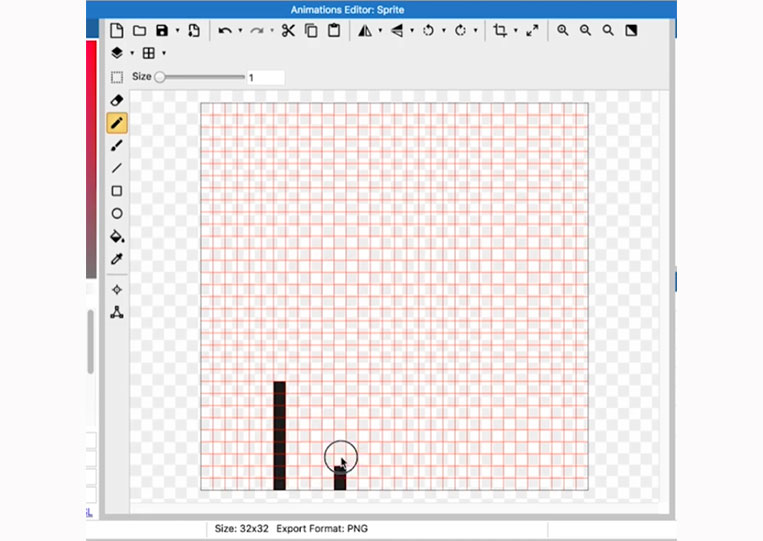Click the layers icon
The height and width of the screenshot is (541, 763).
(117, 53)
